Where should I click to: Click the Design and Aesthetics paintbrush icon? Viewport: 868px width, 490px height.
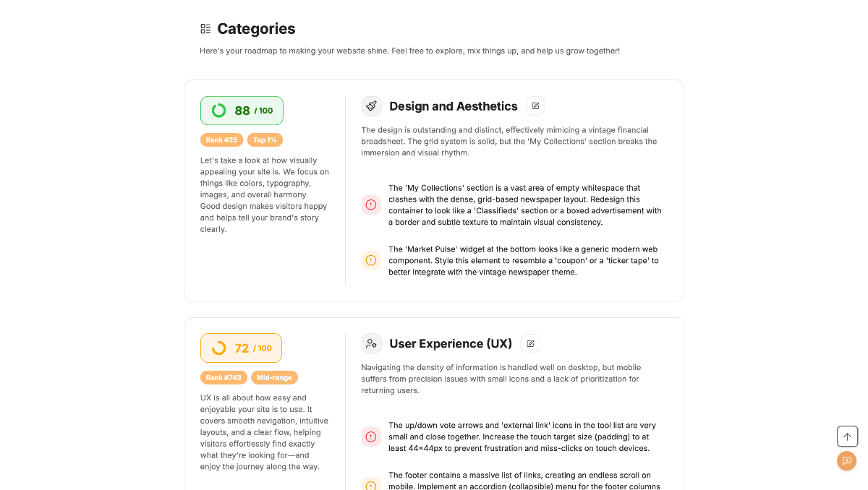click(x=372, y=106)
